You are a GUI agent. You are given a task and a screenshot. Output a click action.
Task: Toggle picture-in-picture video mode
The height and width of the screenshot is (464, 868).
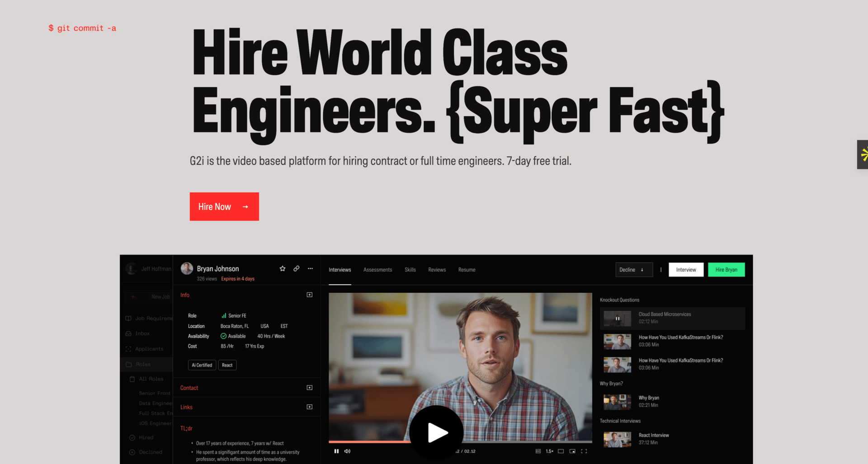coord(572,451)
